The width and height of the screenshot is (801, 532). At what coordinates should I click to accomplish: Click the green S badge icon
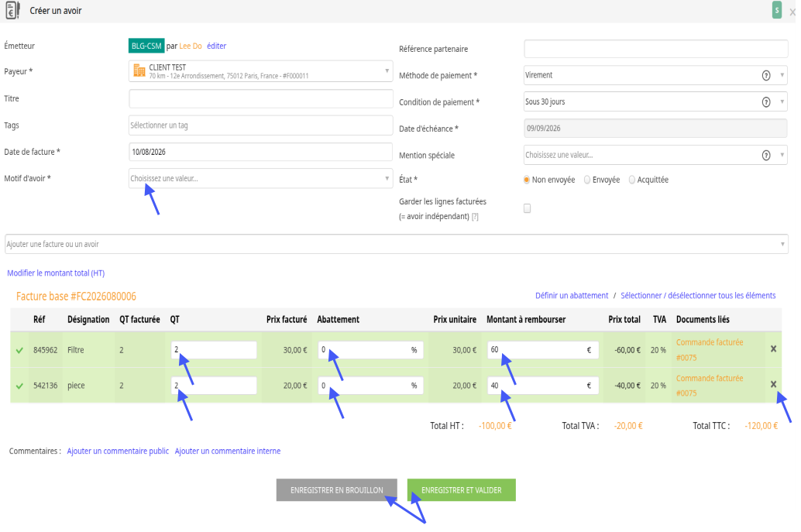point(776,10)
